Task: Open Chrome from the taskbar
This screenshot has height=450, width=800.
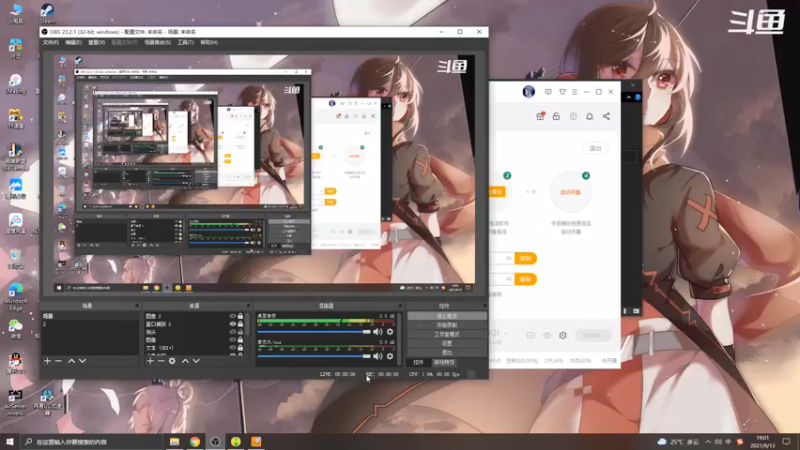Action: pyautogui.click(x=195, y=441)
